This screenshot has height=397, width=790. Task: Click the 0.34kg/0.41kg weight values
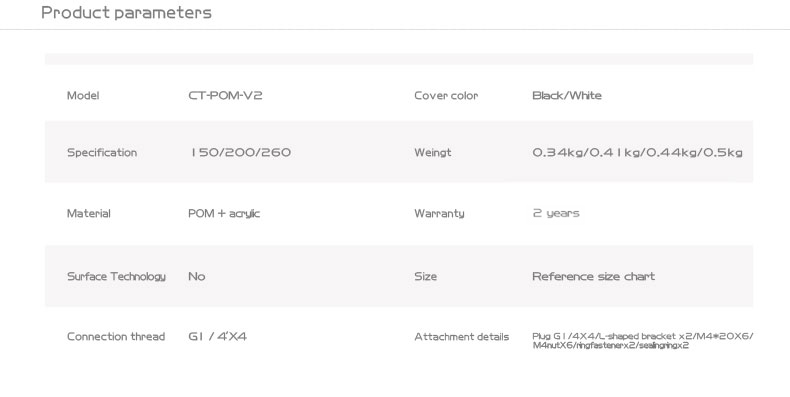coord(637,152)
